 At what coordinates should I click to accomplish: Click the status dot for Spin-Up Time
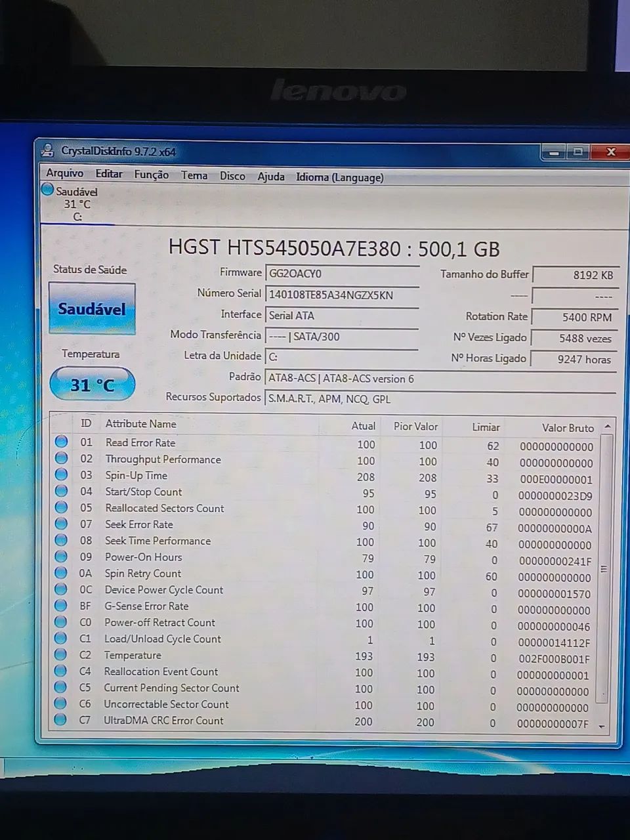point(62,474)
